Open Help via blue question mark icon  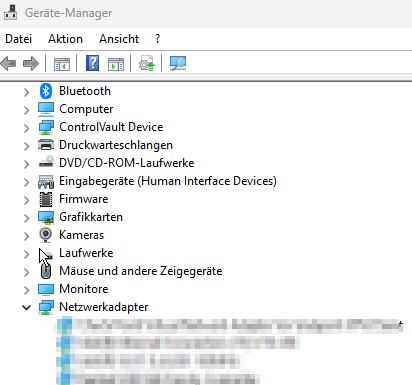[92, 63]
